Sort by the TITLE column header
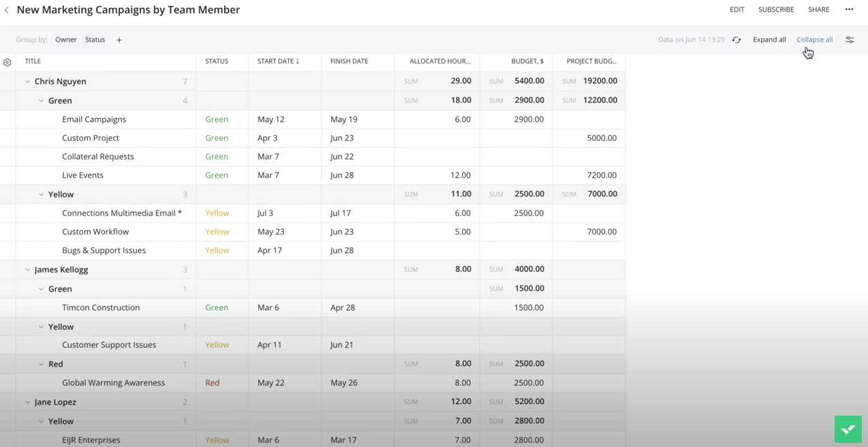The height and width of the screenshot is (447, 868). point(33,61)
